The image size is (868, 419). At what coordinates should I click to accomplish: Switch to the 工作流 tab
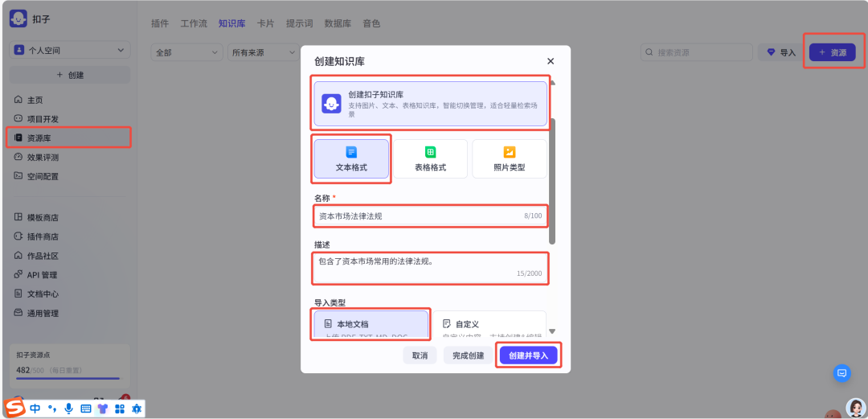tap(194, 23)
